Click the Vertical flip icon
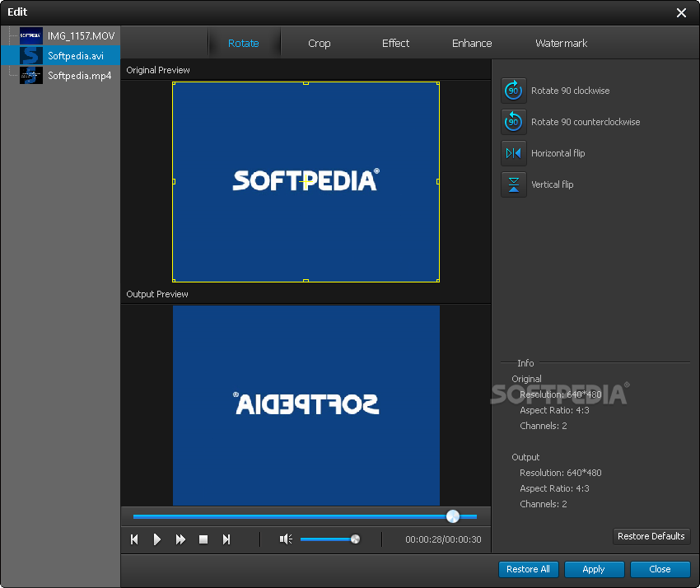The image size is (700, 588). [513, 184]
